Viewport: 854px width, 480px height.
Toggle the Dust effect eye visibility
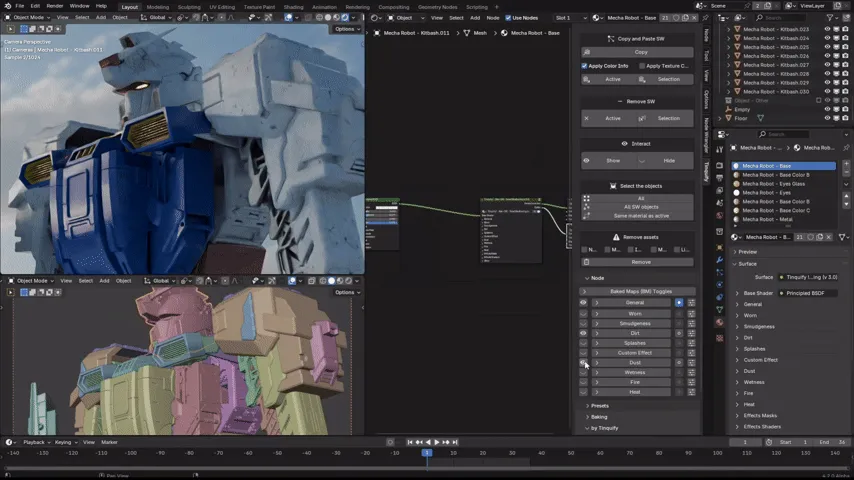(x=583, y=362)
